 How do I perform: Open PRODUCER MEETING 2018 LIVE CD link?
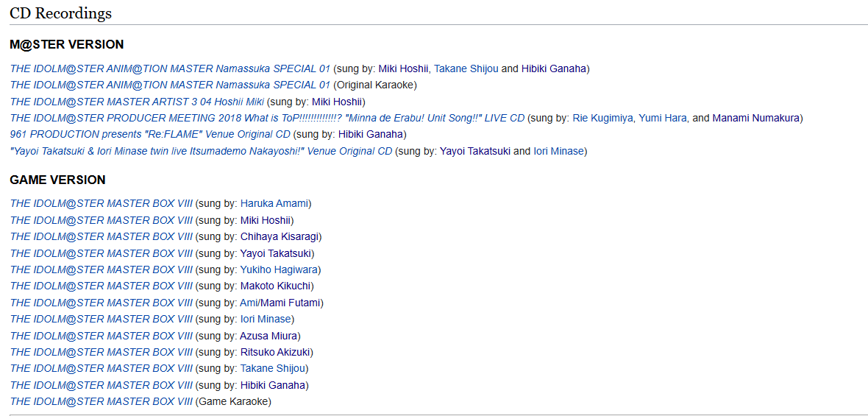[x=267, y=118]
